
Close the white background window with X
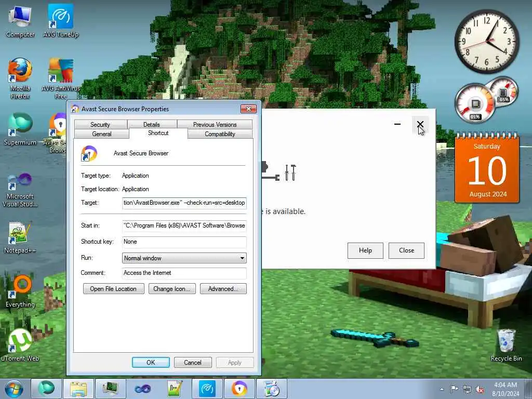(420, 124)
